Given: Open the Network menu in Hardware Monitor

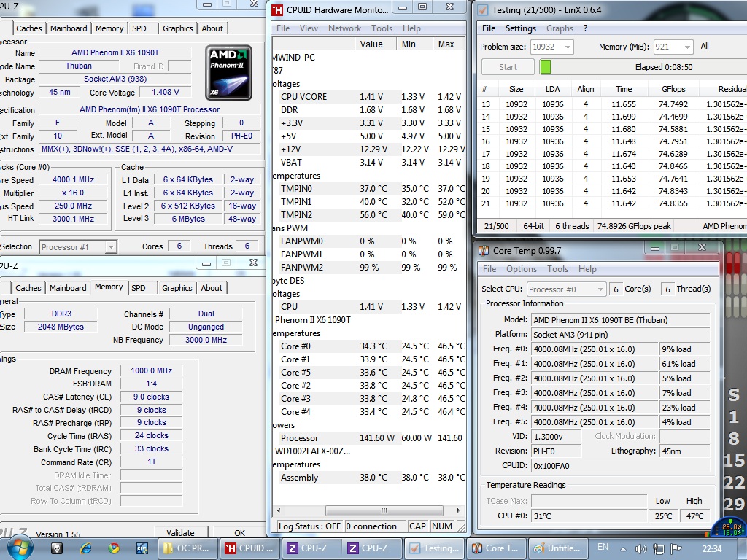Looking at the screenshot, I should tap(344, 28).
